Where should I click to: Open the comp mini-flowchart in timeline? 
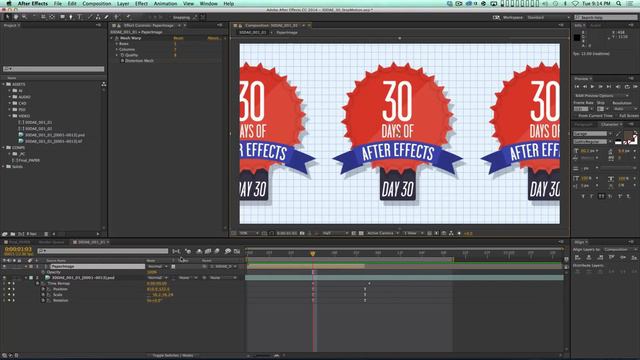point(176,251)
